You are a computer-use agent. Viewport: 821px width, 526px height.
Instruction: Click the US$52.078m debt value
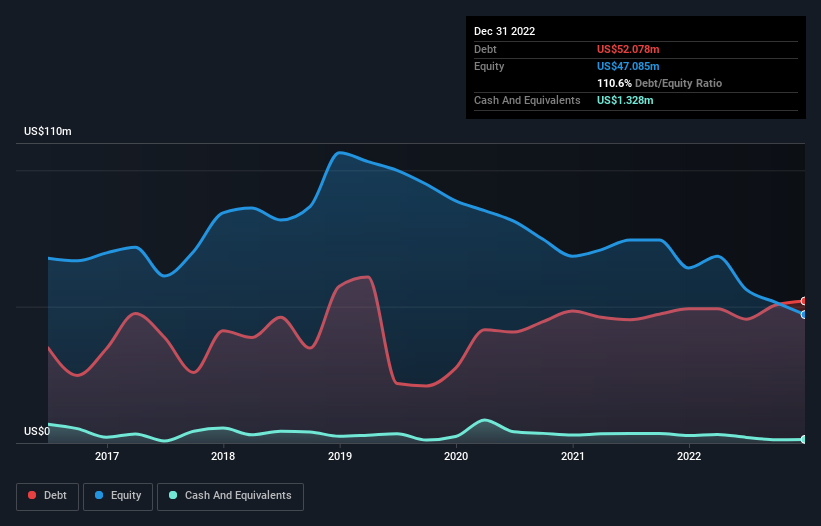coord(628,49)
